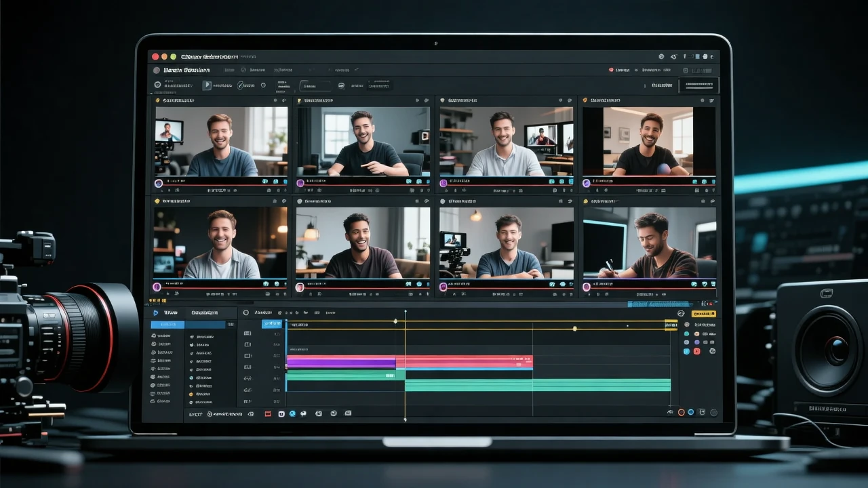Click the red square icon in the bottom toolbar

click(268, 413)
